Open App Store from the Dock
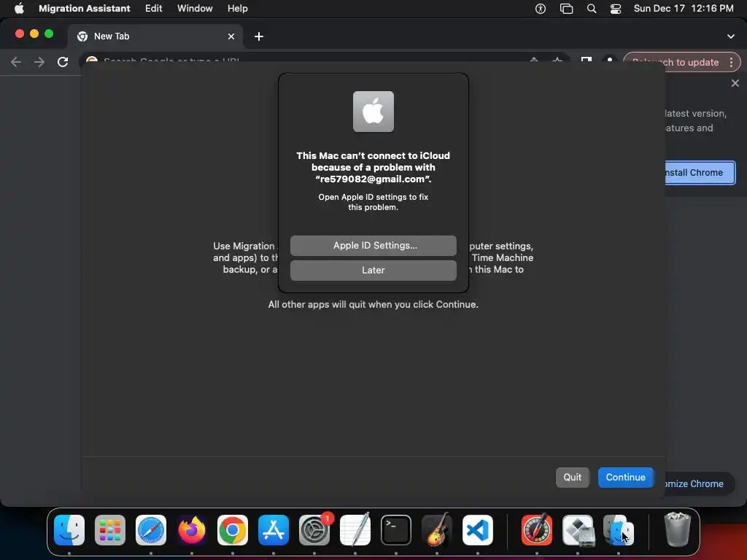The image size is (747, 560). (x=274, y=530)
